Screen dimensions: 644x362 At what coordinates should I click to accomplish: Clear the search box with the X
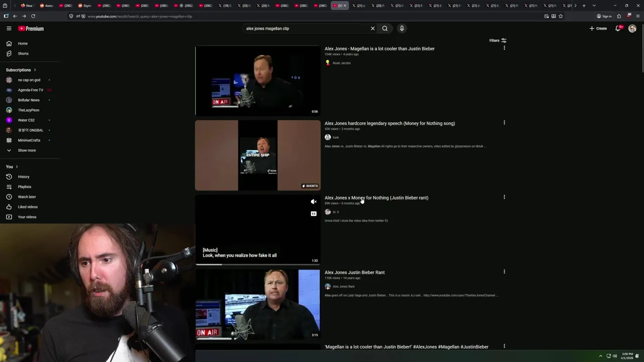pyautogui.click(x=373, y=29)
